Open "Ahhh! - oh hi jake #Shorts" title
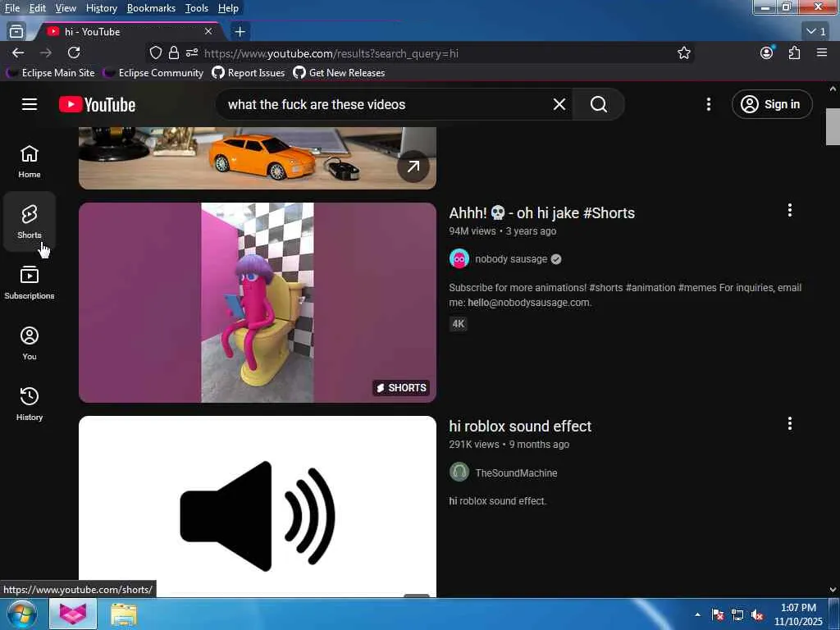The image size is (840, 630). (x=541, y=212)
